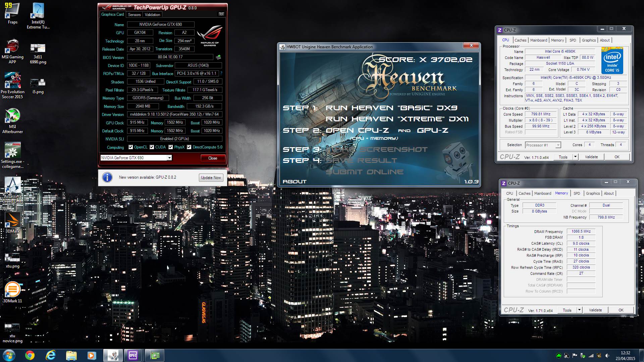
Task: Open Intel Extreme Tuning Utility shortcut
Action: (x=38, y=16)
